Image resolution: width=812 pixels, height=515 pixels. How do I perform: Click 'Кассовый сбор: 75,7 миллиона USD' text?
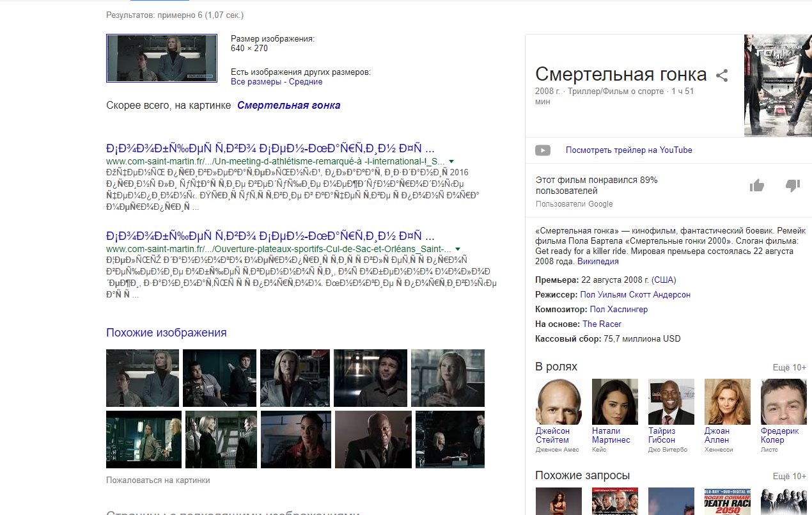[608, 339]
